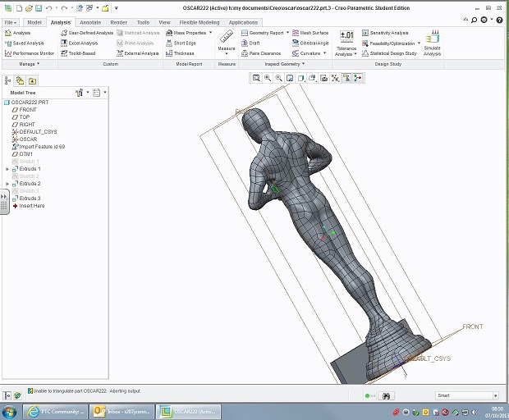Image resolution: width=509 pixels, height=420 pixels.
Task: Toggle datum display filters in graphics toolbar
Action: 335,78
